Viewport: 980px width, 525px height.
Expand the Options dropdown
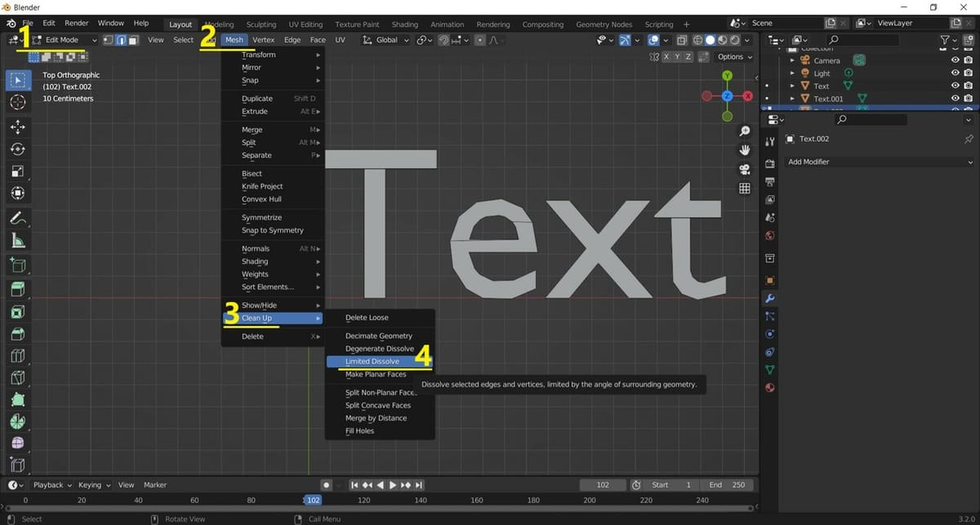[734, 56]
